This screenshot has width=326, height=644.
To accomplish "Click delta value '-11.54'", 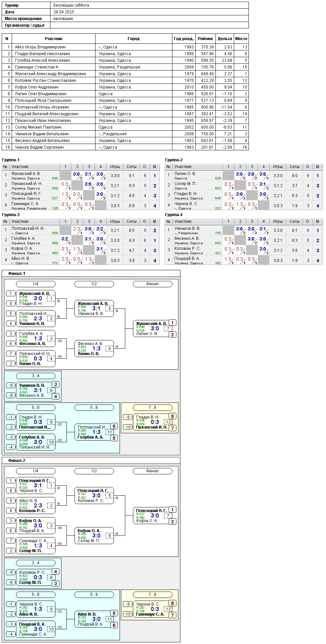I will 226,107.
